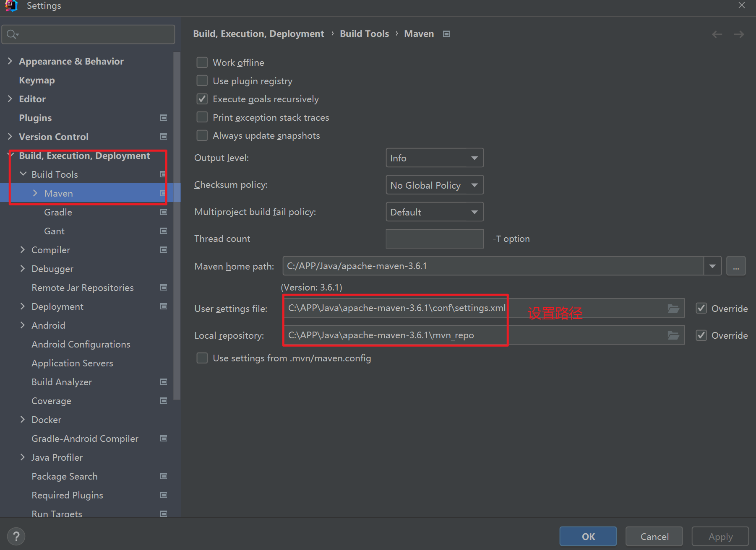Enable the Work offline checkbox
The height and width of the screenshot is (550, 756).
pyautogui.click(x=202, y=62)
